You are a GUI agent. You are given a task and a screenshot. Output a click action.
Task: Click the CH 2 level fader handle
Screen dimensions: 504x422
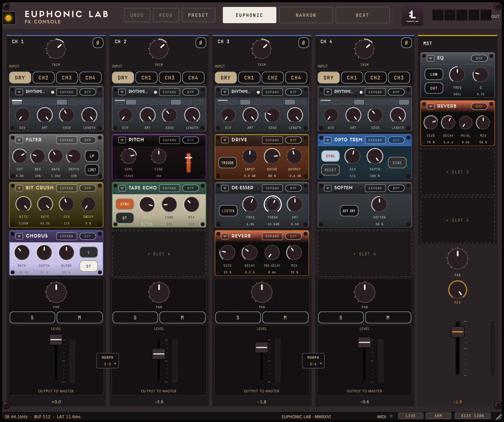[159, 354]
